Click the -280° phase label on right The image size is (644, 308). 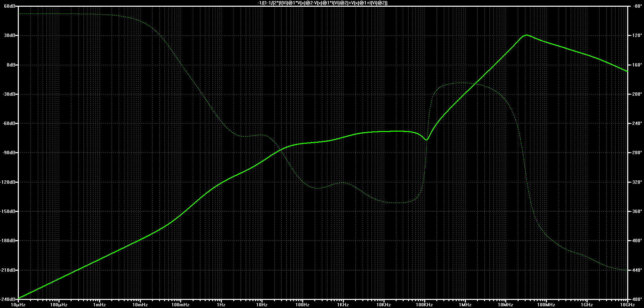coord(635,152)
